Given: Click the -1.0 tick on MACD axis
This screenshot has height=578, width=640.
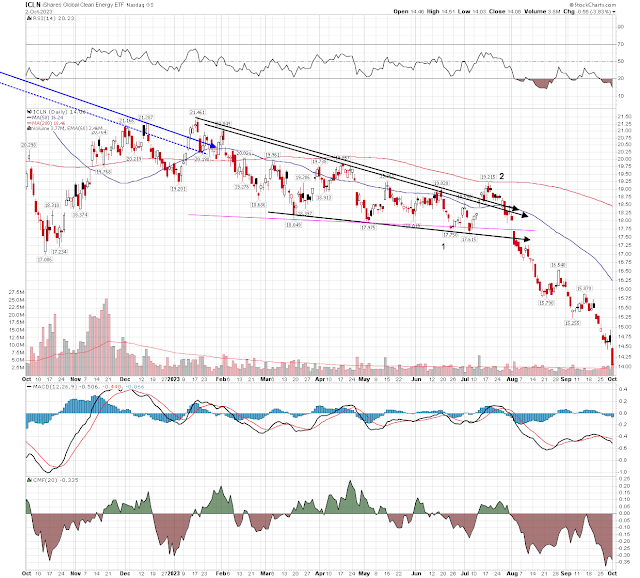Looking at the screenshot, I should click(622, 472).
